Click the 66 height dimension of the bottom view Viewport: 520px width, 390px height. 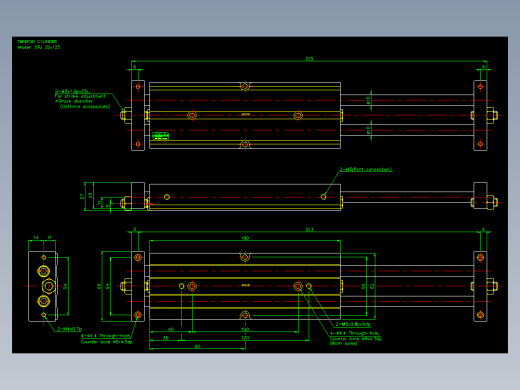(99, 286)
